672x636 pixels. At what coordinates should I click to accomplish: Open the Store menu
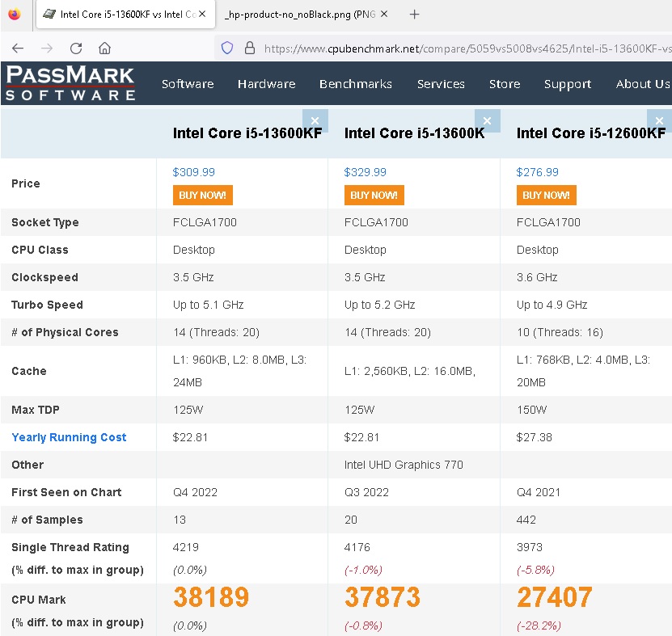click(505, 84)
